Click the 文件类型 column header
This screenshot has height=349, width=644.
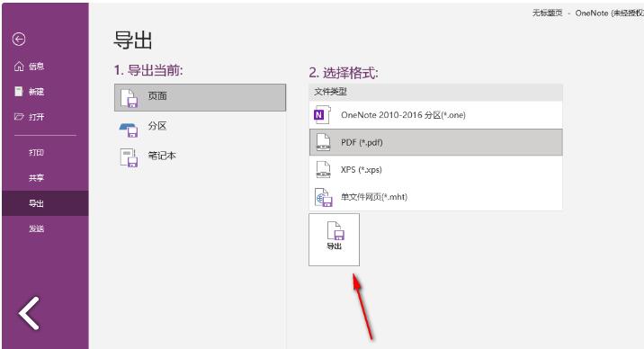point(435,92)
